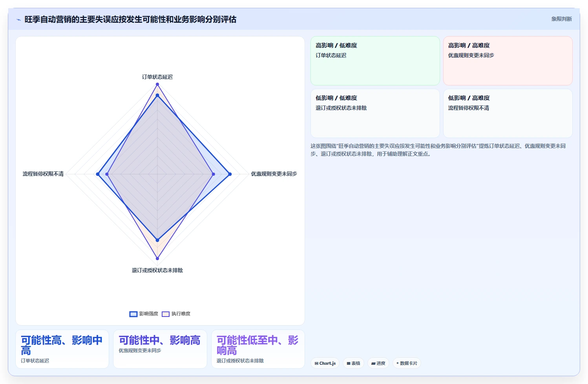Click the 执行难度 legend label
The width and height of the screenshot is (588, 384).
[x=181, y=314]
